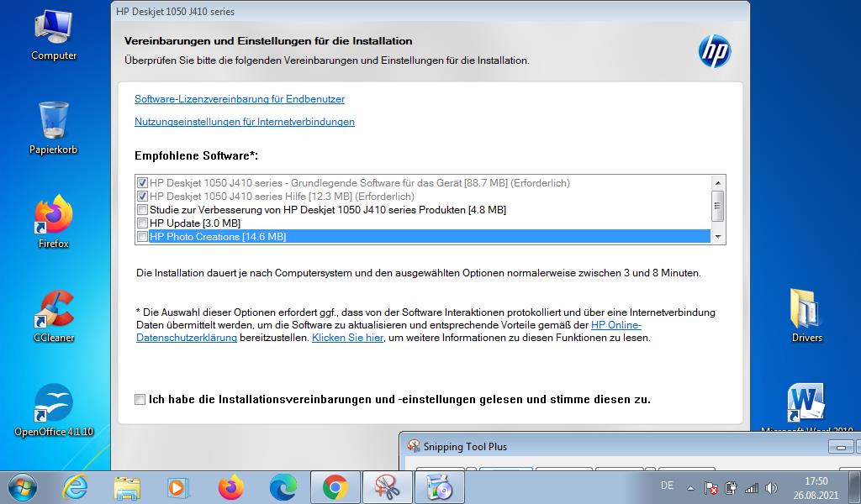Open Windows Explorer from the taskbar
861x504 pixels.
[x=127, y=487]
